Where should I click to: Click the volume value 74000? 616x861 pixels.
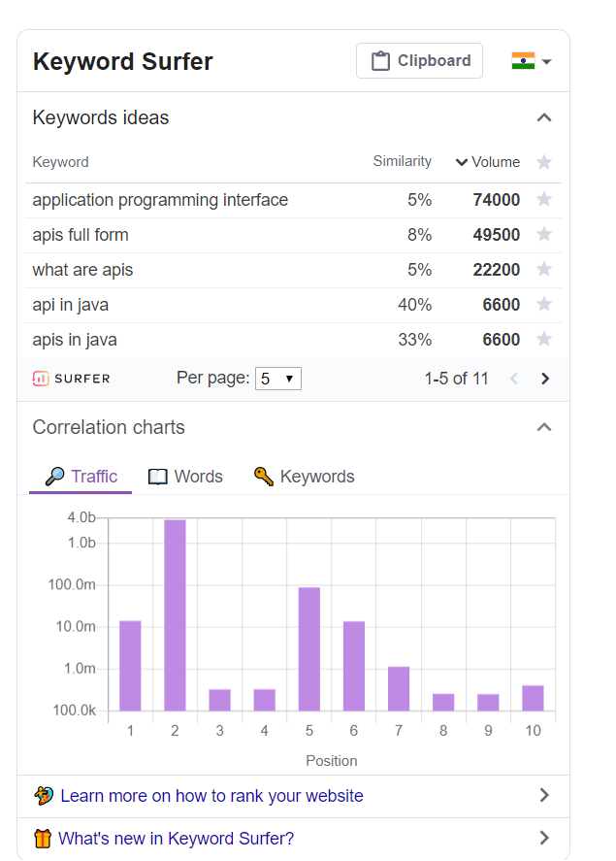point(497,200)
